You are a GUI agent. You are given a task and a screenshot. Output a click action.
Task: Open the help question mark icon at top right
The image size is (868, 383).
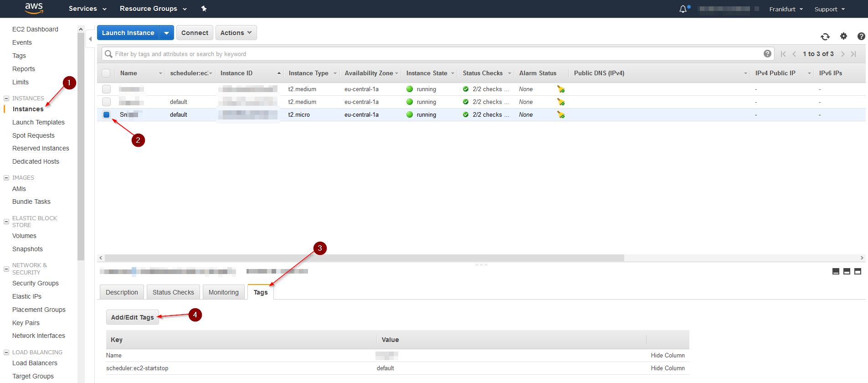861,36
